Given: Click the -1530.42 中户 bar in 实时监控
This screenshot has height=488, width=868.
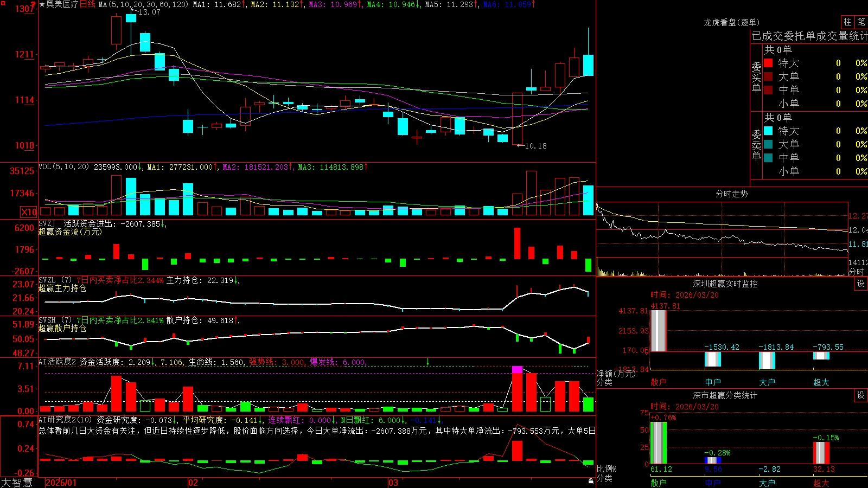Looking at the screenshot, I should pyautogui.click(x=712, y=359).
